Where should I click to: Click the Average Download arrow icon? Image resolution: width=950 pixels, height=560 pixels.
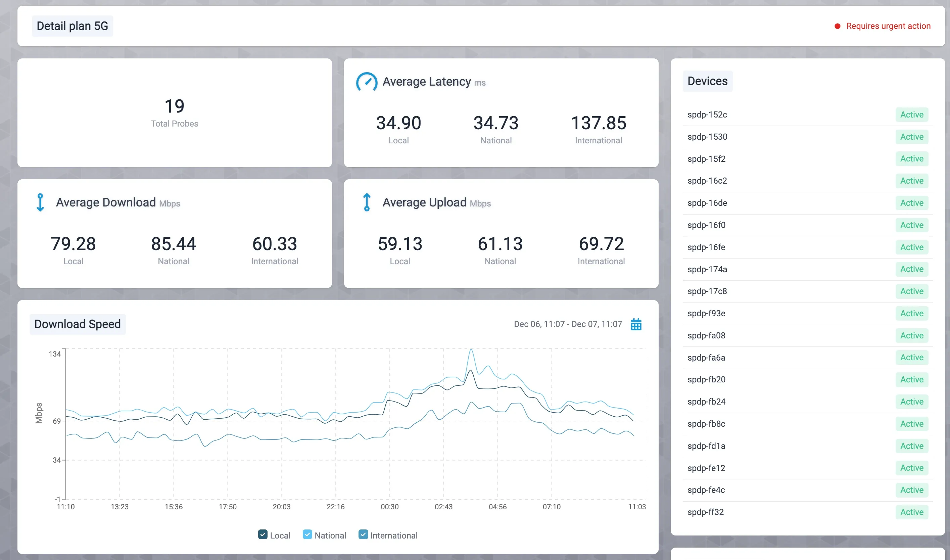coord(40,202)
